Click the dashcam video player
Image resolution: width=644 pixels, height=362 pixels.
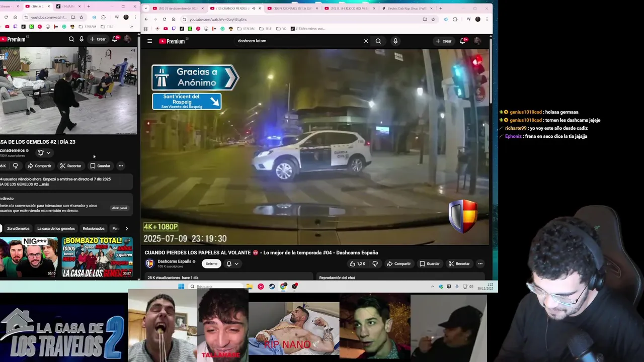(x=314, y=147)
